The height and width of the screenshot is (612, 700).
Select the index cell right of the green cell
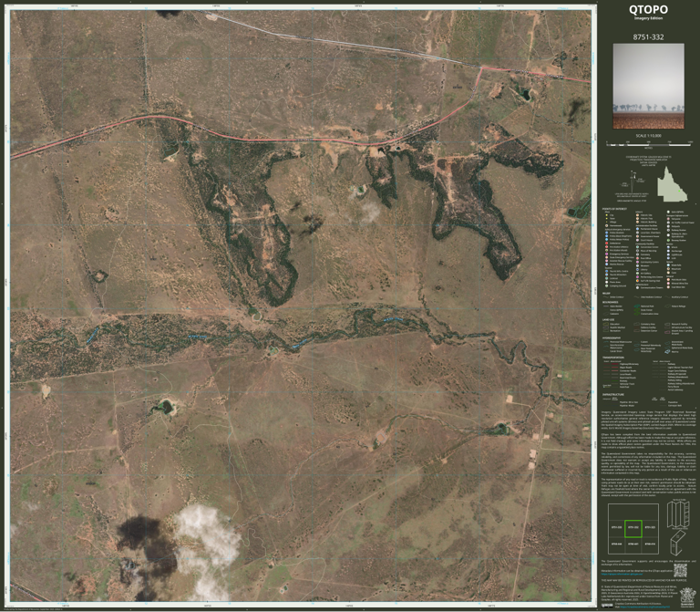click(650, 528)
